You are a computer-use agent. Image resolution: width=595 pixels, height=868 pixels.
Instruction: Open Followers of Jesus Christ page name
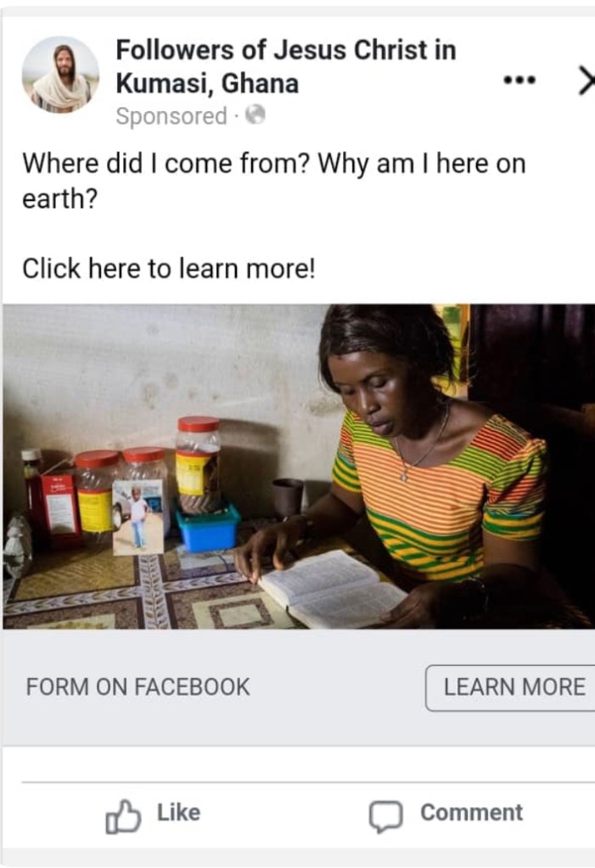point(286,66)
